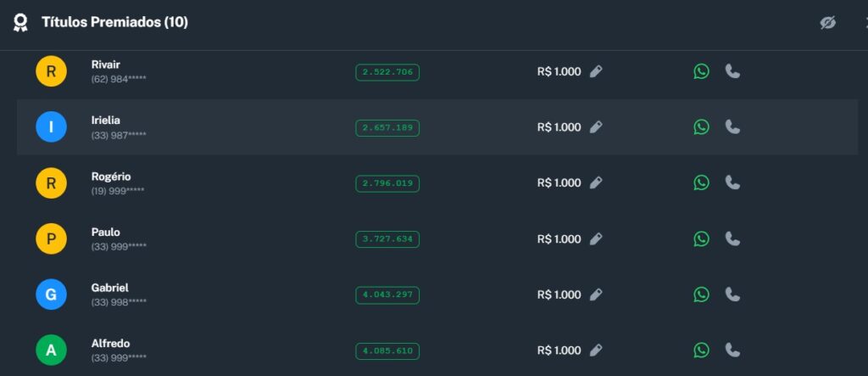The image size is (868, 376).
Task: Call Gabriel using phone icon
Action: [x=732, y=295]
